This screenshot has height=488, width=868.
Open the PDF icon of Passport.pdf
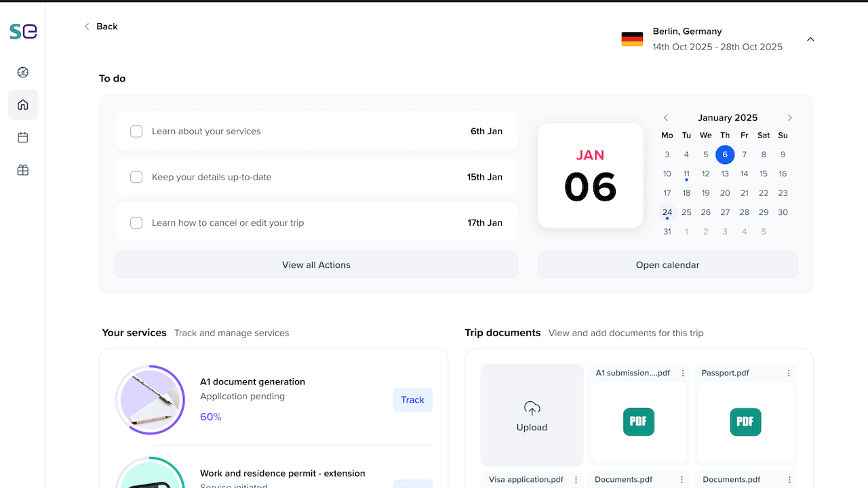click(x=745, y=422)
